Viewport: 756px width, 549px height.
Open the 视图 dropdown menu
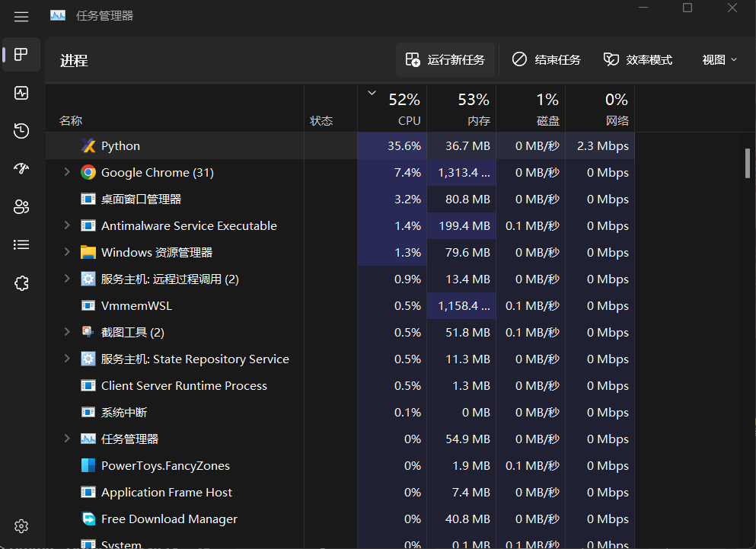[x=718, y=59]
